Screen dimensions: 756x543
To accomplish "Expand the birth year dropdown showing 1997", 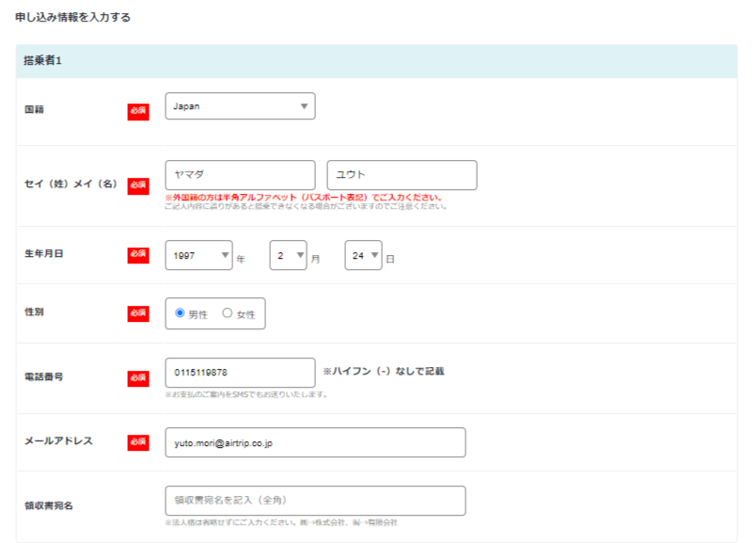I will [x=198, y=255].
